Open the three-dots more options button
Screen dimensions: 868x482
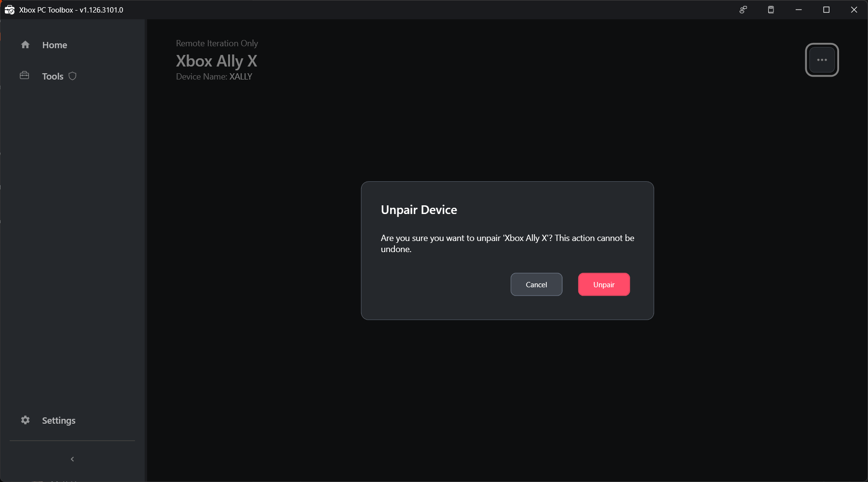click(822, 60)
